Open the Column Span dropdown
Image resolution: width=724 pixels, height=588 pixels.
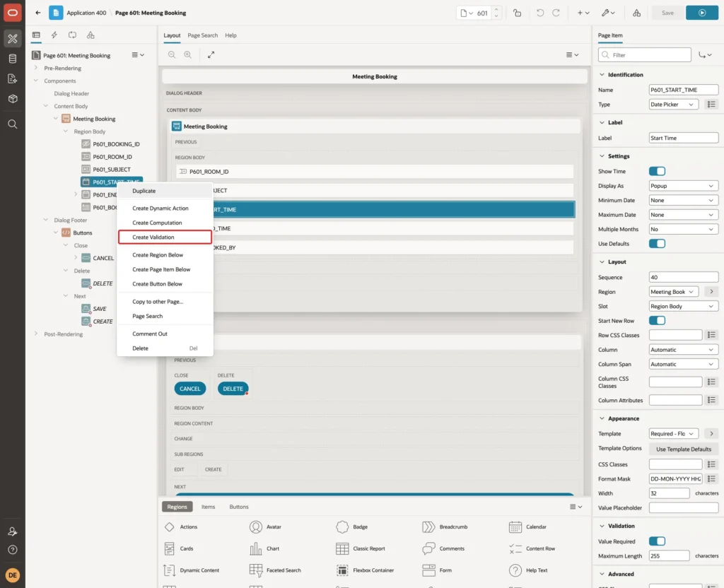[x=684, y=364]
